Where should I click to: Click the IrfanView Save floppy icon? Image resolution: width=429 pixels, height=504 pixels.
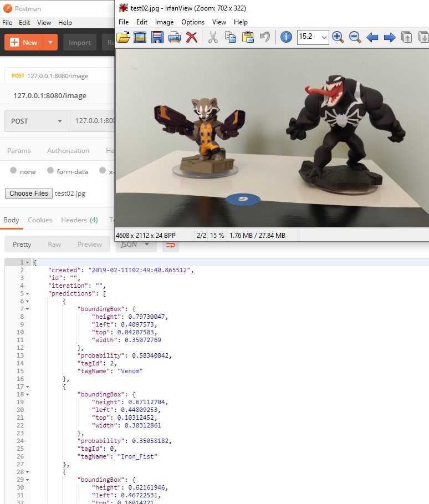157,37
